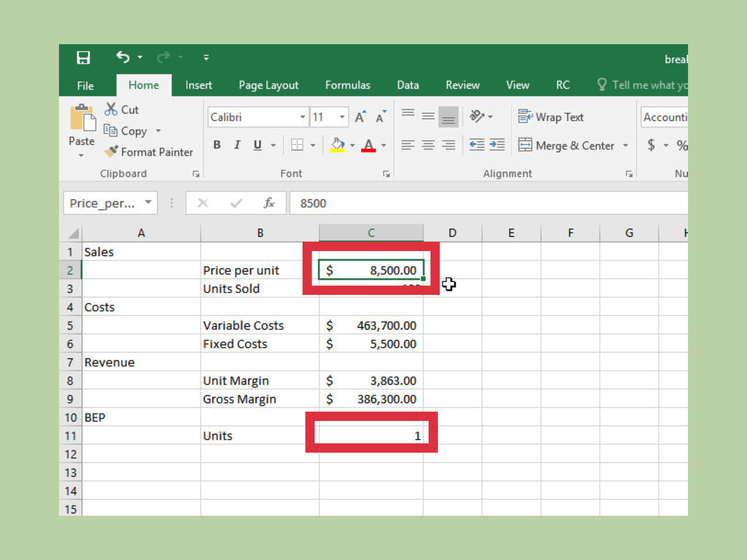Click the Cut button

tap(122, 110)
